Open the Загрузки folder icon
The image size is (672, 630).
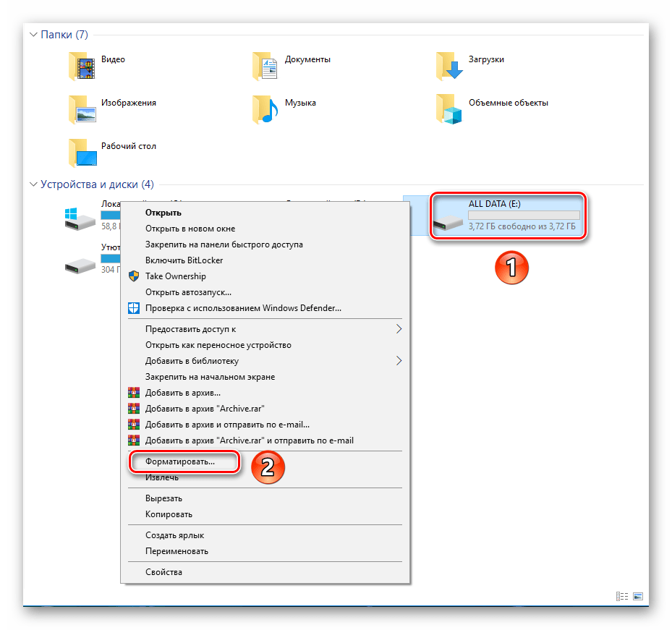pyautogui.click(x=449, y=66)
